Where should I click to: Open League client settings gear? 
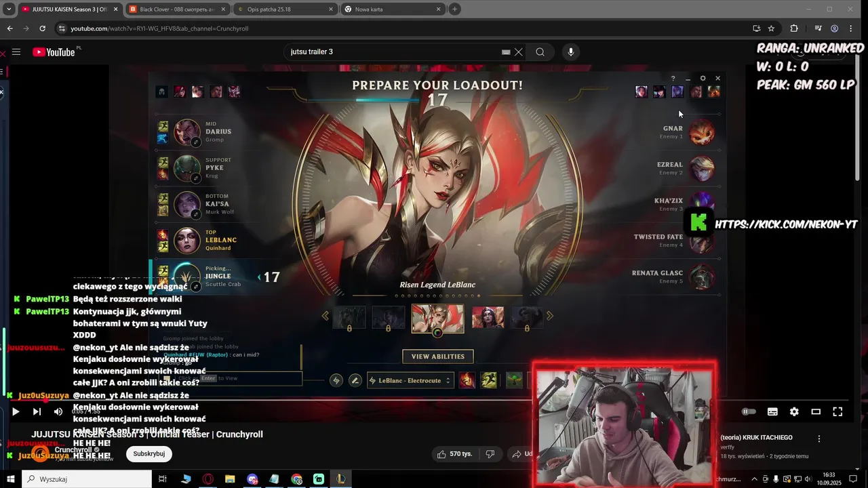(x=703, y=79)
